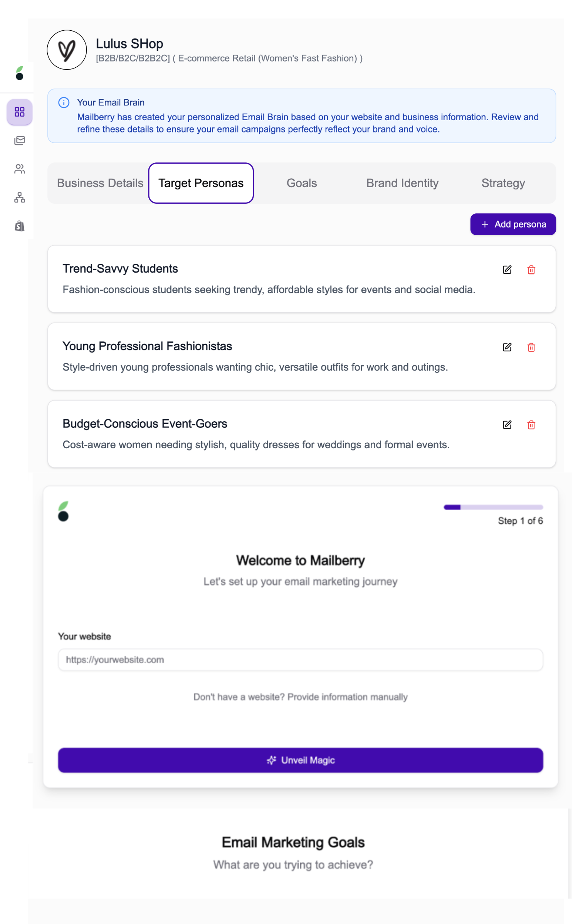Open the Shopify integration sidebar icon
This screenshot has width=578, height=924.
click(x=19, y=226)
